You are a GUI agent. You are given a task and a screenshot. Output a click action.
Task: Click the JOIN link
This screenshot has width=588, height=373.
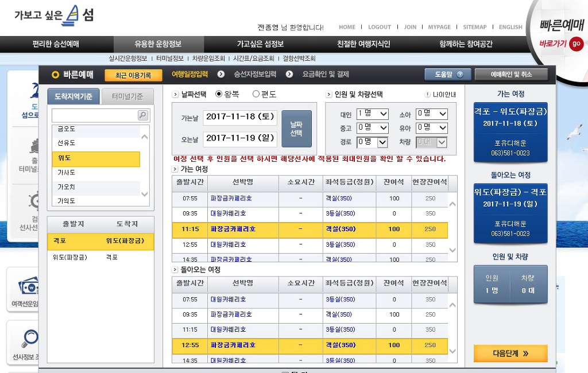pyautogui.click(x=410, y=27)
